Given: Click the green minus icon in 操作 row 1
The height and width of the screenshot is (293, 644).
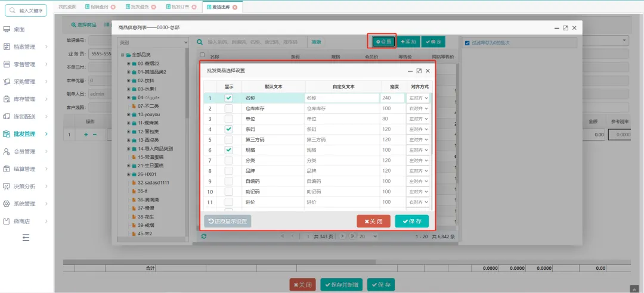Looking at the screenshot, I should click(x=94, y=135).
